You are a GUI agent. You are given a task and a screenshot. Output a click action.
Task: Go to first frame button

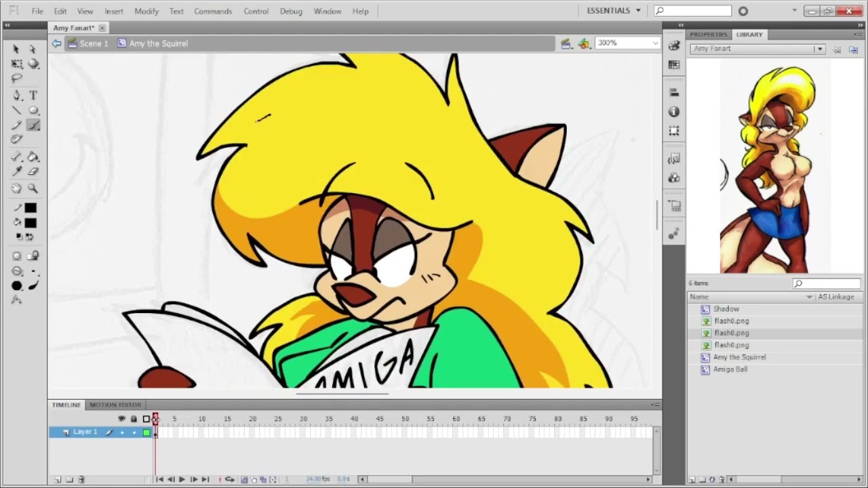pos(160,479)
